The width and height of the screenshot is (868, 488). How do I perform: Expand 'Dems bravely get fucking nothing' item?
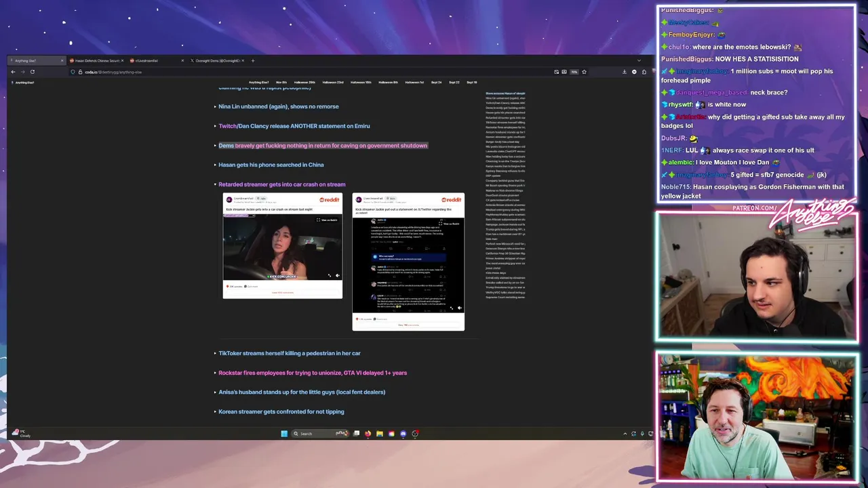click(216, 146)
